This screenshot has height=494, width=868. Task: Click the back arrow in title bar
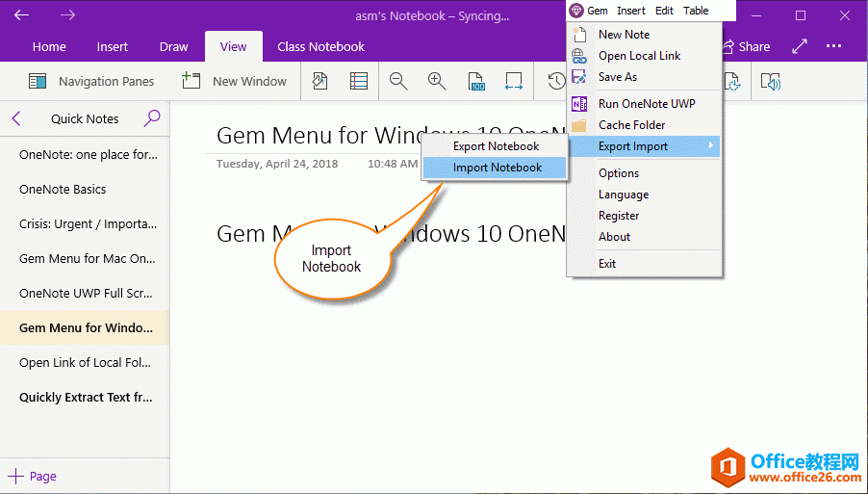(x=22, y=15)
